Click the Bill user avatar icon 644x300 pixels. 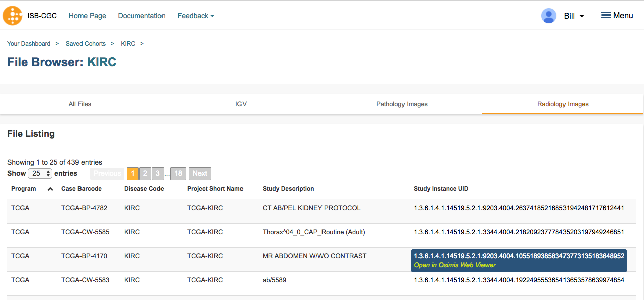pos(548,16)
